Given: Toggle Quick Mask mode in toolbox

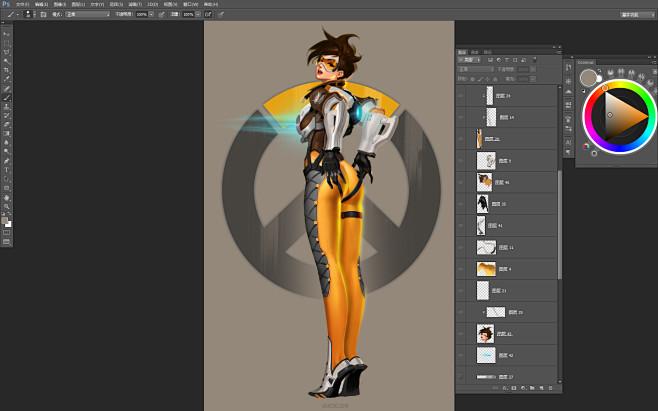Looking at the screenshot, I should point(6,232).
